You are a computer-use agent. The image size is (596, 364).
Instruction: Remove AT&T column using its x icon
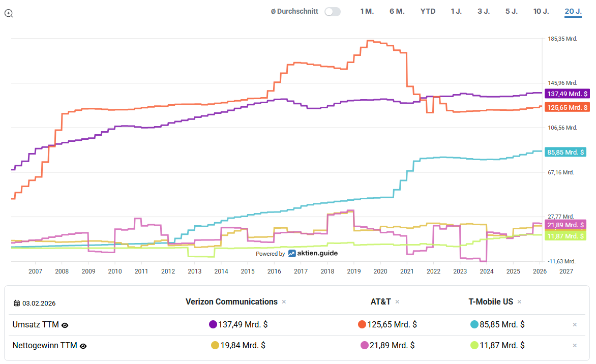pyautogui.click(x=397, y=302)
